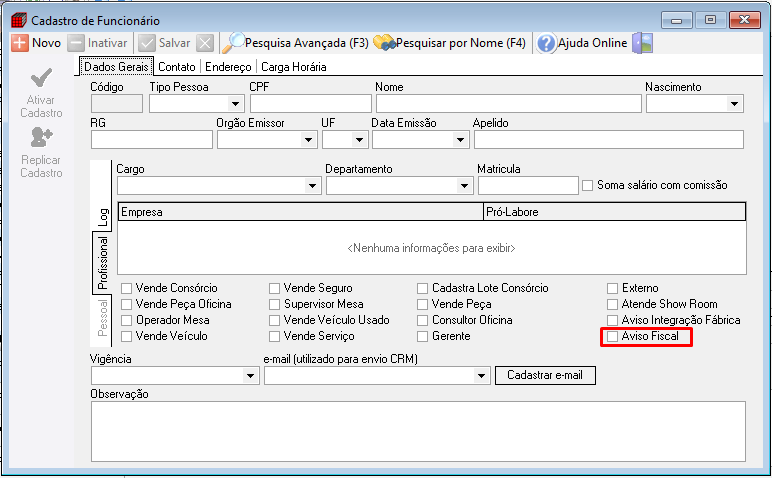This screenshot has width=772, height=478.
Task: Click the Nome input field
Action: click(509, 104)
